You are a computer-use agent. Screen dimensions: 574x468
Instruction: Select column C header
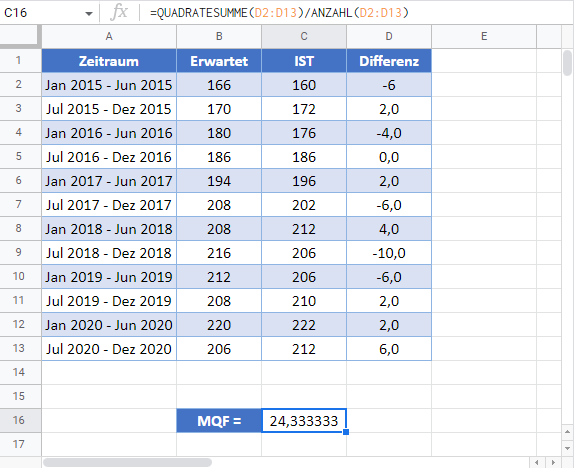(304, 37)
